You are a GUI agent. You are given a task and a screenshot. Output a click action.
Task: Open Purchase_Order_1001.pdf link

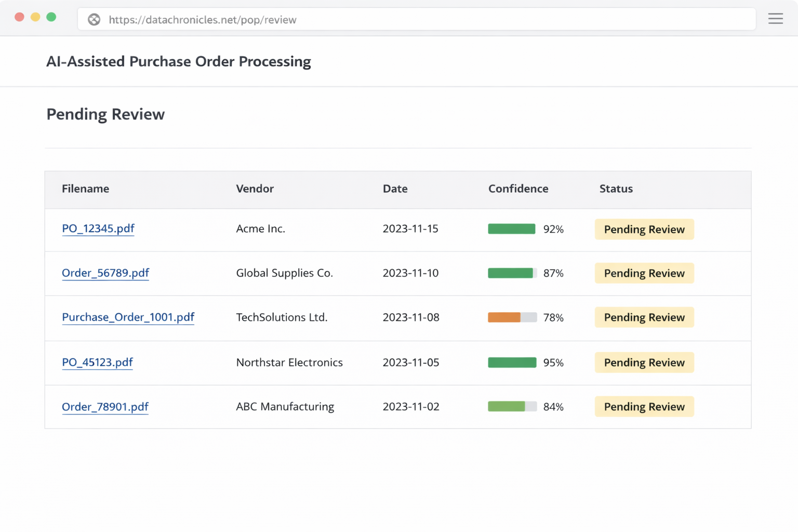(x=128, y=317)
